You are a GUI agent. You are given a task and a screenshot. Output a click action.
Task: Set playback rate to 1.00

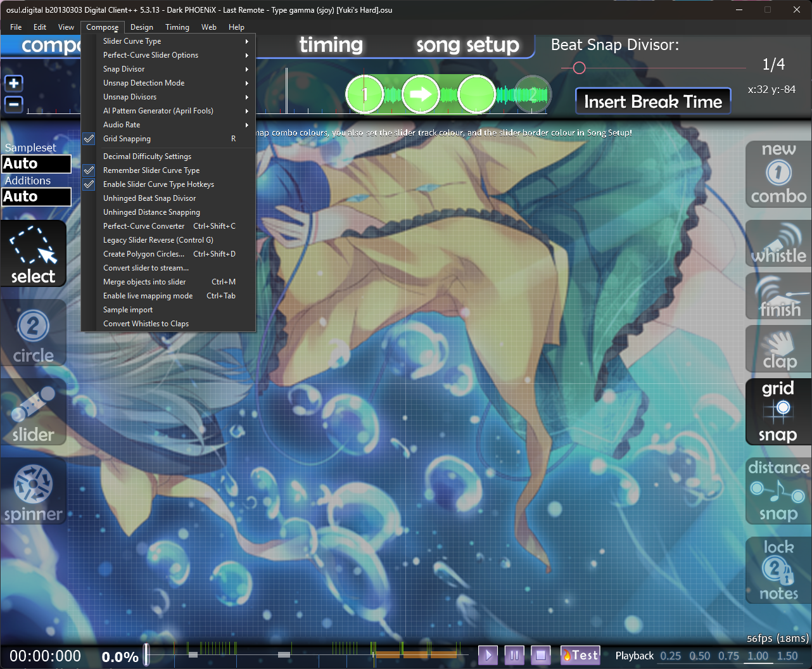[758, 656]
